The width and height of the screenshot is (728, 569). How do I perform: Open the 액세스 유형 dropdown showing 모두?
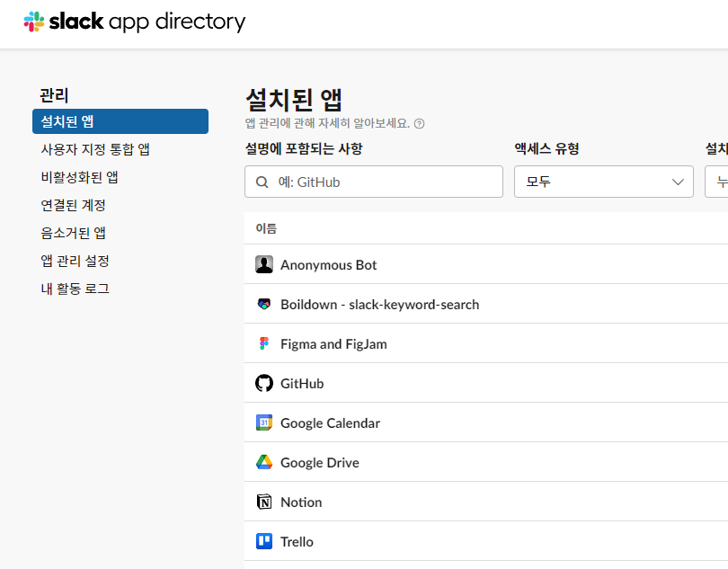coord(604,182)
